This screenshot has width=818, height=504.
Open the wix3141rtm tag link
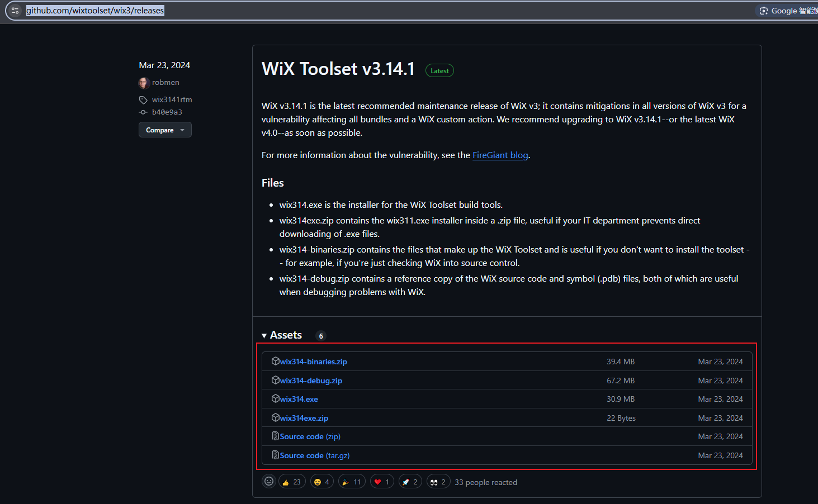[x=172, y=99]
